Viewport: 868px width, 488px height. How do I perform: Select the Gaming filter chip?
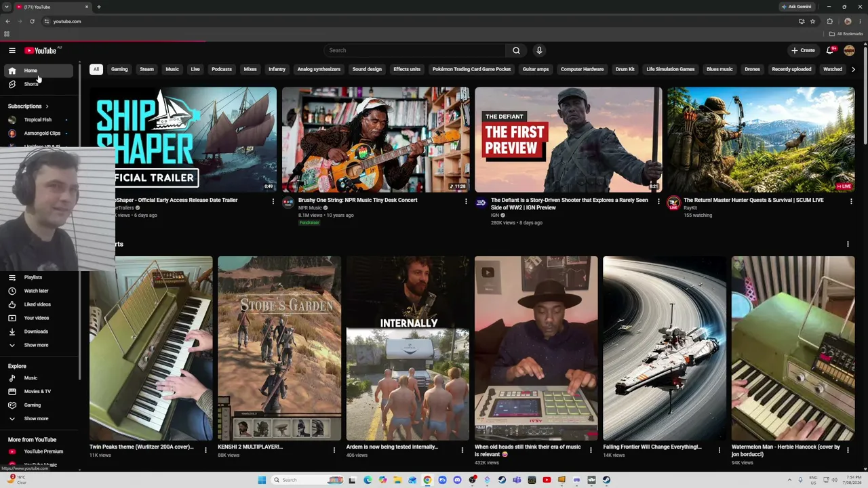119,69
